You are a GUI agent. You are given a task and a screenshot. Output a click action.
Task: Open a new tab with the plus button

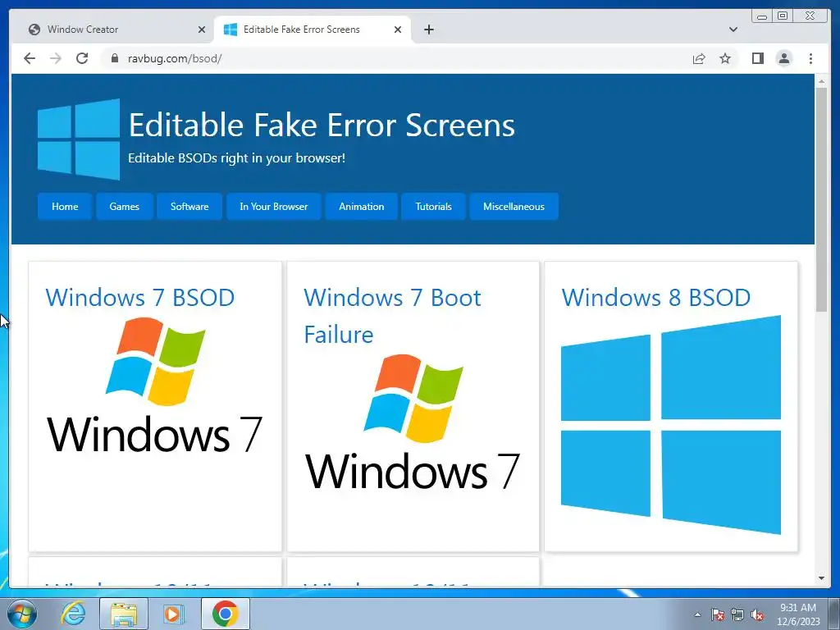pyautogui.click(x=428, y=30)
